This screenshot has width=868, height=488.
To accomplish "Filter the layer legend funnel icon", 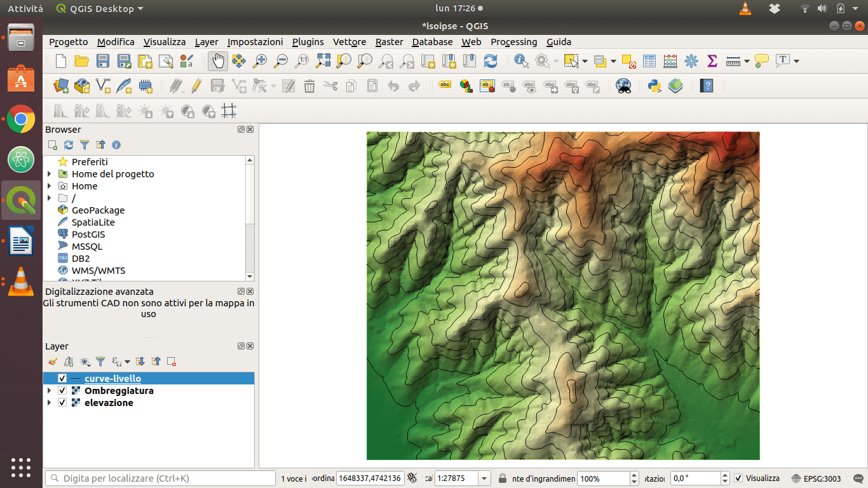I will tap(100, 362).
